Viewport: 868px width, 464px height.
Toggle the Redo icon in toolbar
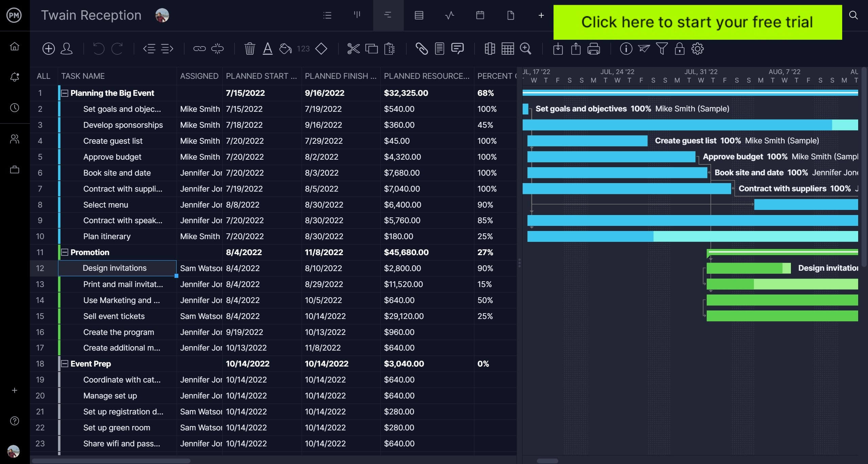(x=117, y=49)
